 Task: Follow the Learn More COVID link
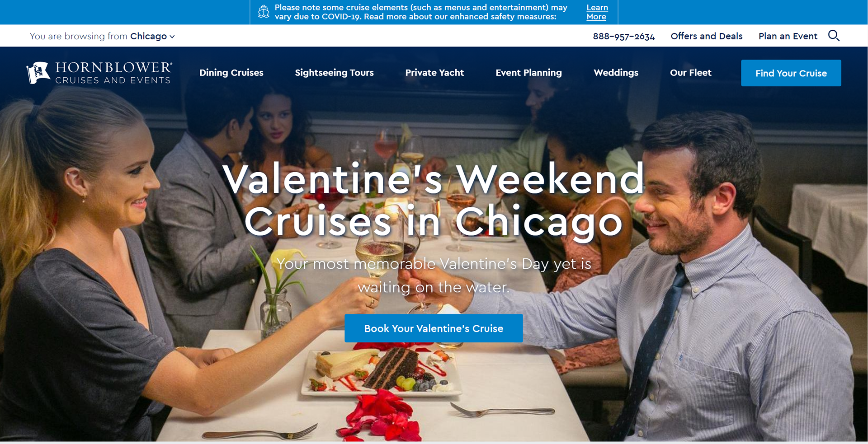pos(597,12)
